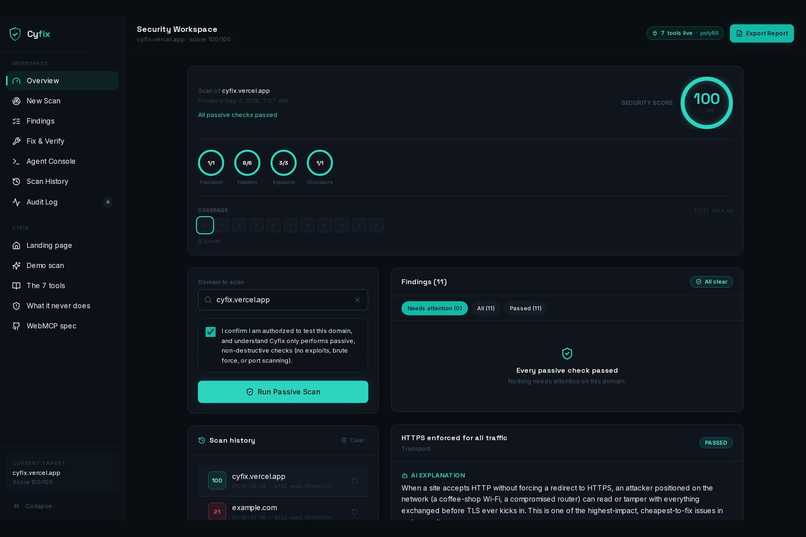Click the Cyfix shield logo
The height and width of the screenshot is (537, 806).
(x=15, y=34)
